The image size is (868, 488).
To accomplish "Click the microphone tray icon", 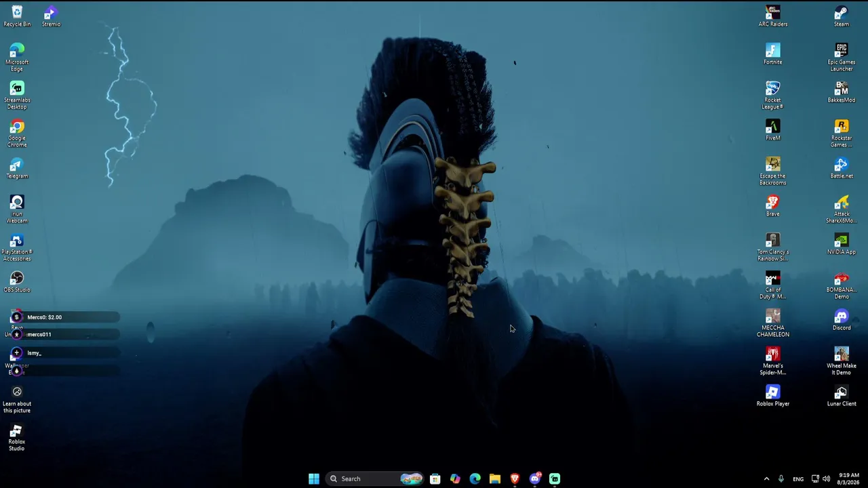I will 781,479.
